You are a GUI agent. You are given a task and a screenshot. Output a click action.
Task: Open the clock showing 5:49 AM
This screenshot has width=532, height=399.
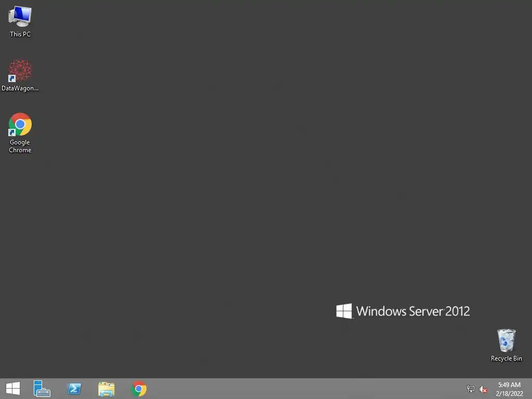(509, 389)
